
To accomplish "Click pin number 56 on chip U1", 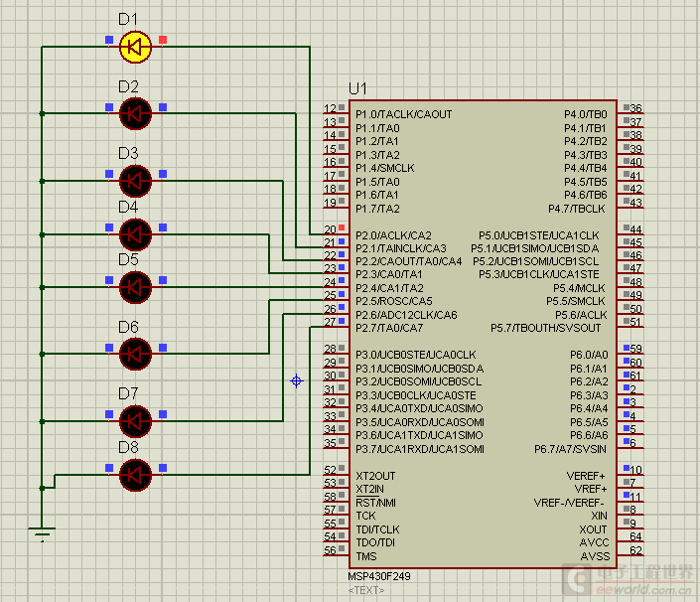I will (x=330, y=549).
